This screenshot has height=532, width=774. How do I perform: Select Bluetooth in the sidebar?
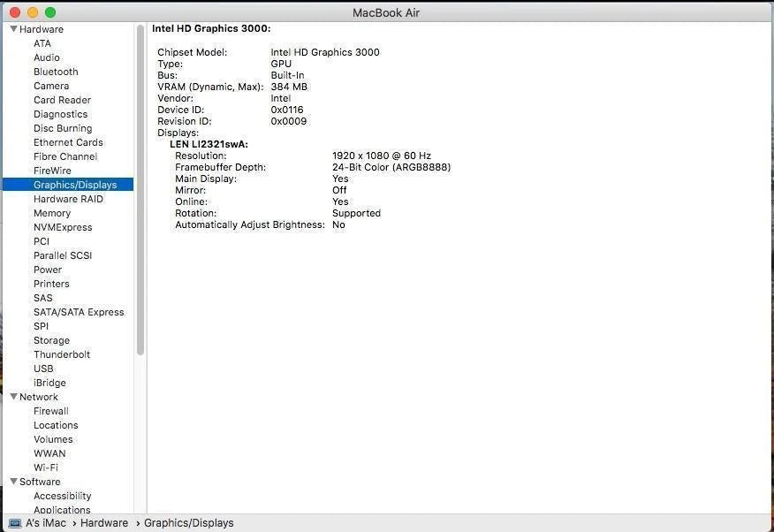point(56,72)
